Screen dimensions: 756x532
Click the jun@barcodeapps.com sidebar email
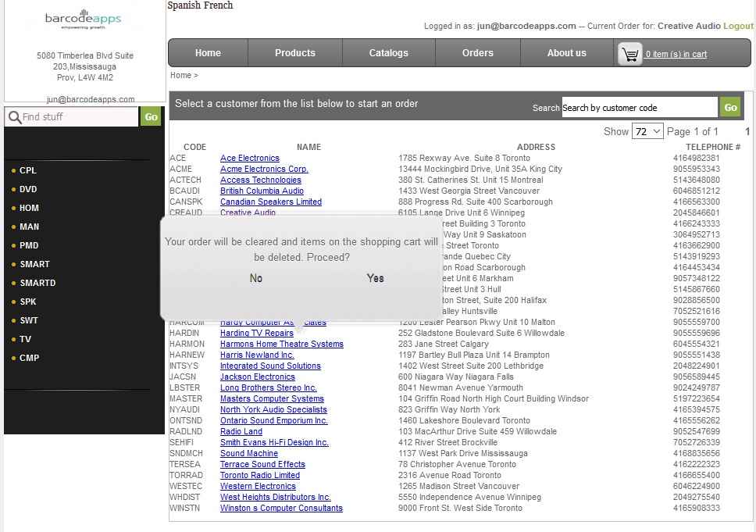coord(91,99)
